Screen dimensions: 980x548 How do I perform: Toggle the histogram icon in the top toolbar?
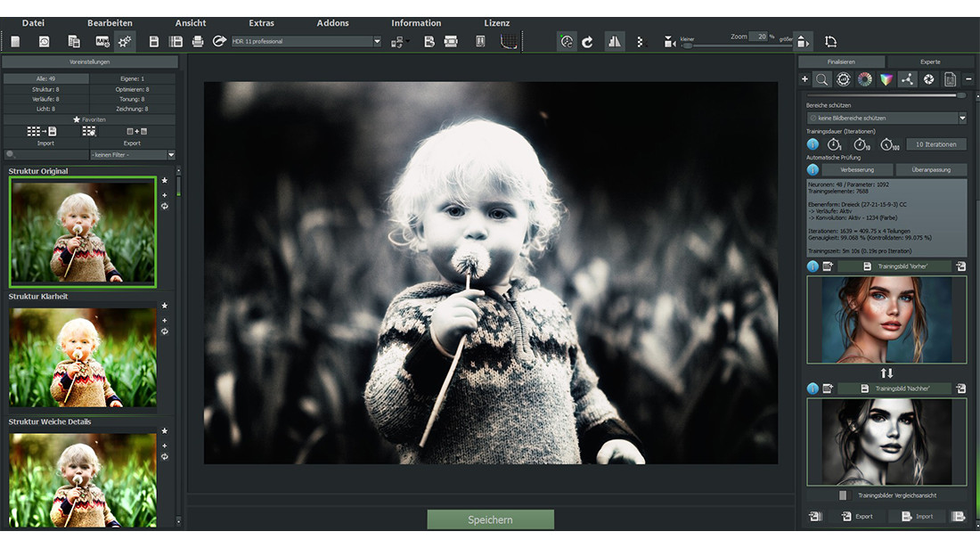(615, 41)
